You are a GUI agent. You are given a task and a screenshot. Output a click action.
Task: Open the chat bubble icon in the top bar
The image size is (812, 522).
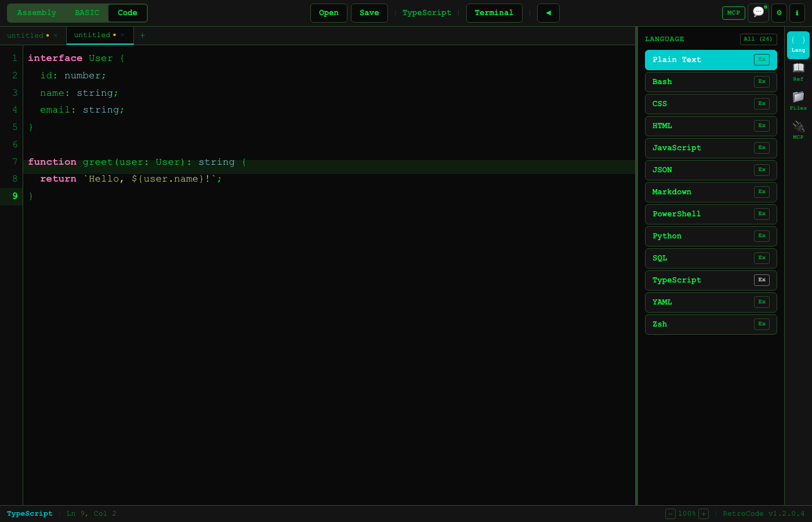pos(758,13)
